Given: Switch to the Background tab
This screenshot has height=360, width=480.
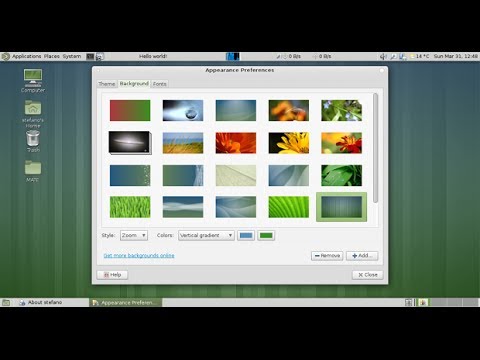Looking at the screenshot, I should pos(134,83).
